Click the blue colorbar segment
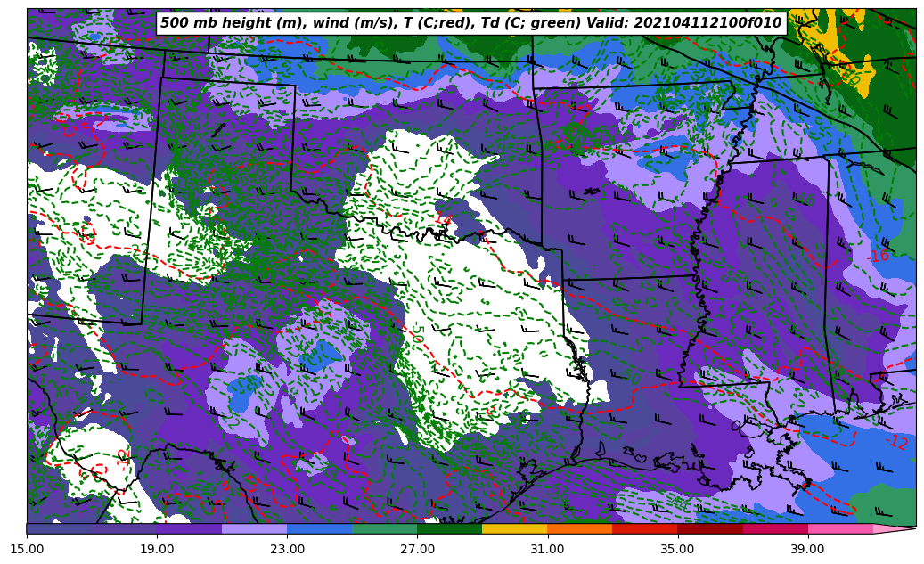The image size is (924, 564). click(319, 528)
